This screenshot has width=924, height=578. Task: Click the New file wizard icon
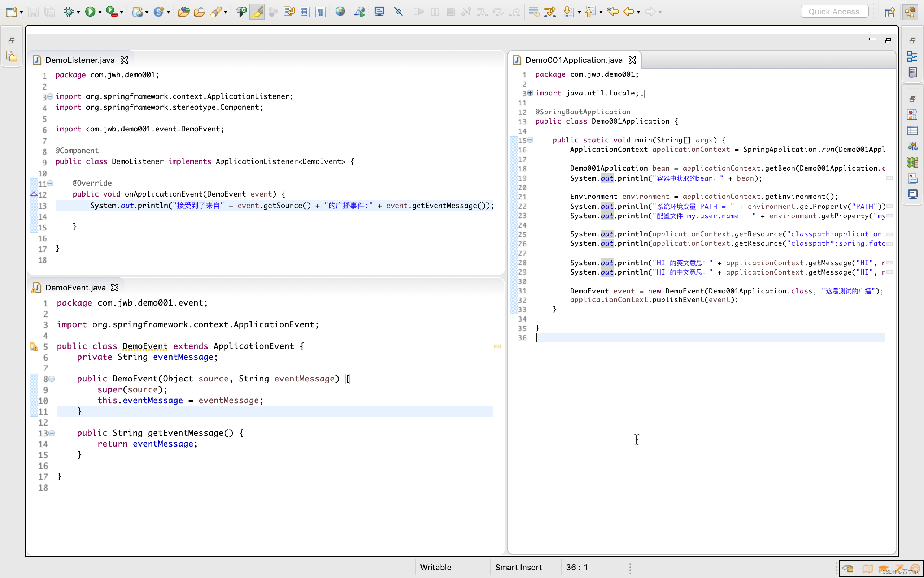point(12,12)
